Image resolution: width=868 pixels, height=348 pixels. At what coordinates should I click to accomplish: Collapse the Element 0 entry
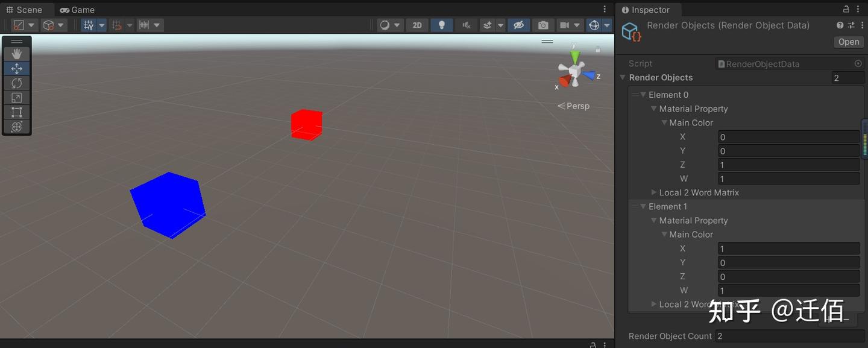click(x=643, y=95)
